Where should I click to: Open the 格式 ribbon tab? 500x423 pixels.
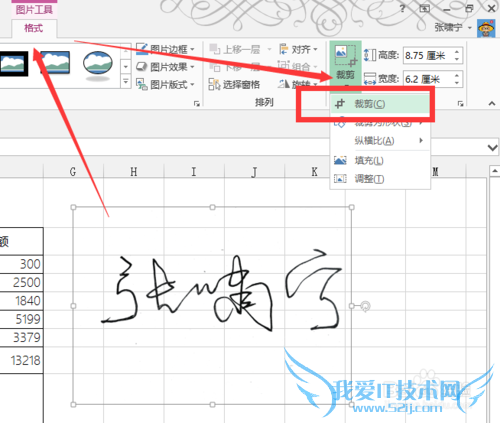34,28
